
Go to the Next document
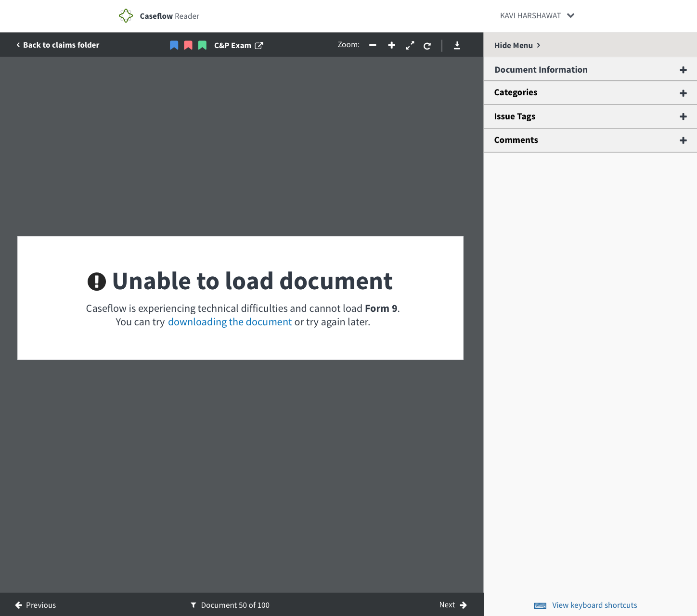click(453, 605)
